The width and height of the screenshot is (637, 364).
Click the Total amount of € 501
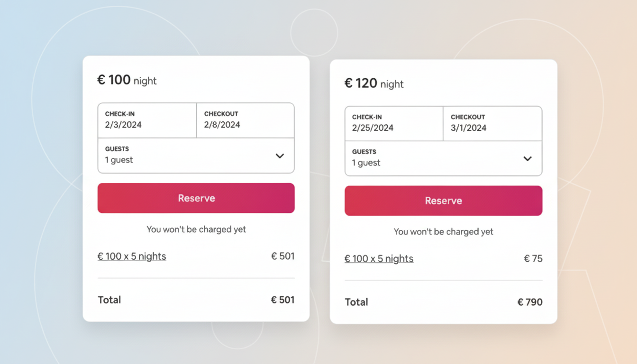pyautogui.click(x=283, y=300)
